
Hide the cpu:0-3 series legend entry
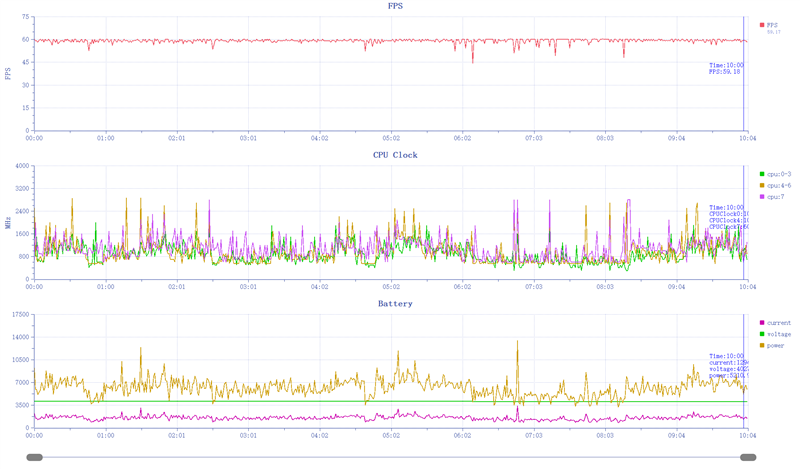(778, 174)
